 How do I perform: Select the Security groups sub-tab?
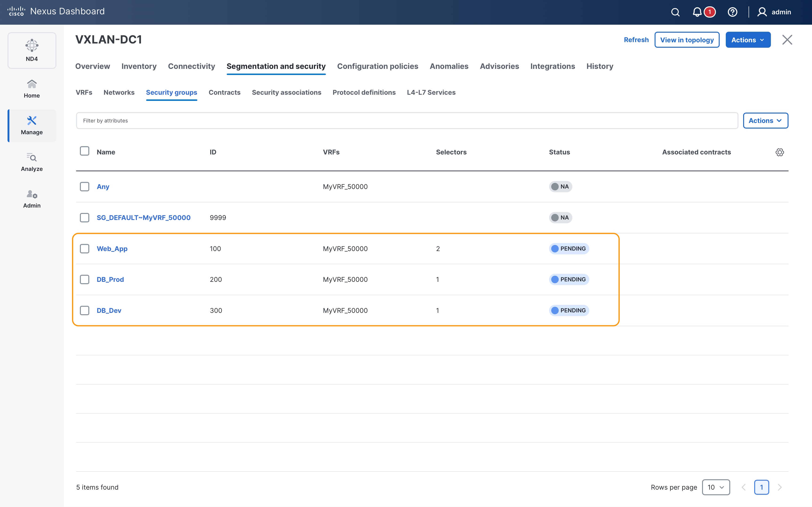(171, 92)
